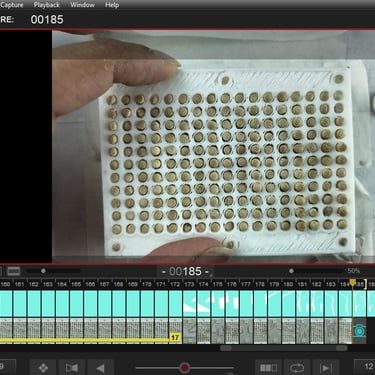The width and height of the screenshot is (375, 375).
Task: Adjust the timeline zoom slider handle
Action: [x=43, y=271]
